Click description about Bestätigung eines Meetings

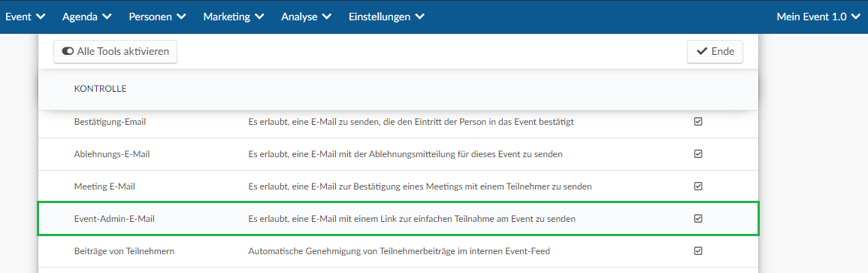[x=420, y=187]
